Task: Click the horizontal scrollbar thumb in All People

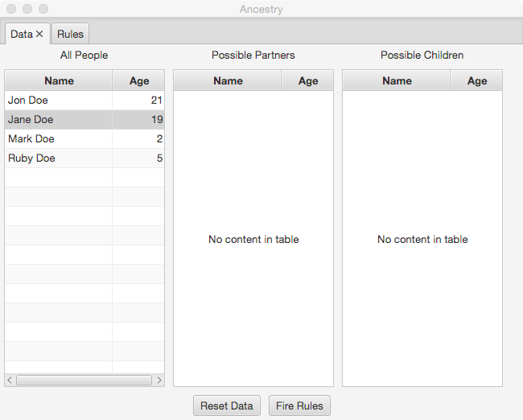Action: pos(84,380)
